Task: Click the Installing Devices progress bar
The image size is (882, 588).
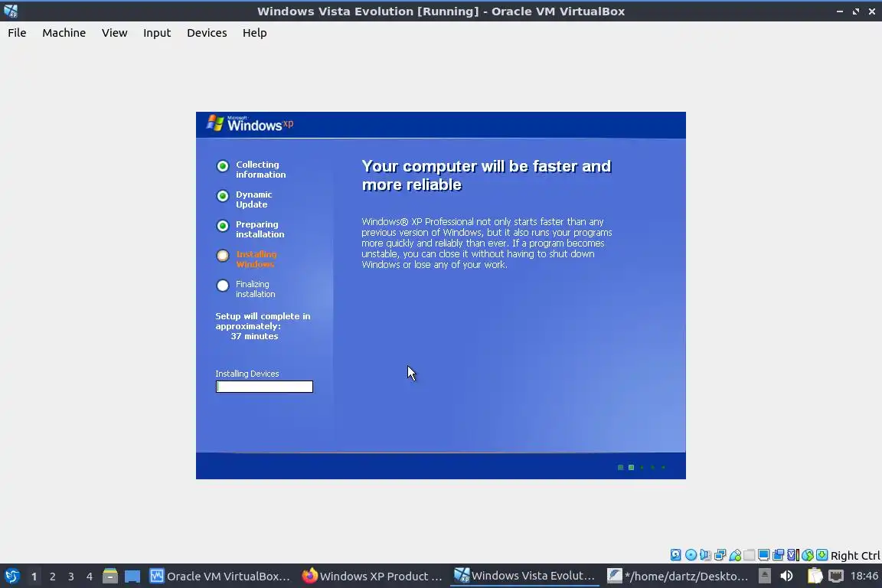Action: pos(264,387)
